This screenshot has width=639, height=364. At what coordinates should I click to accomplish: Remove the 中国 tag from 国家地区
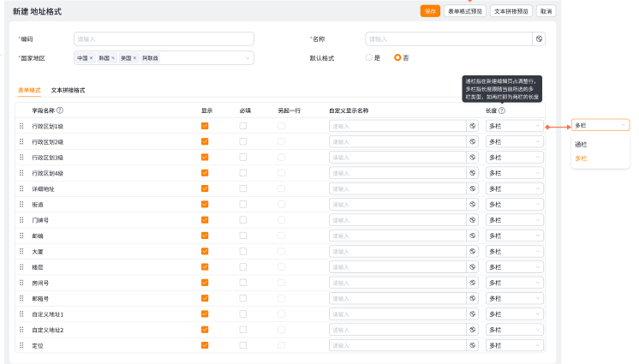tap(91, 57)
